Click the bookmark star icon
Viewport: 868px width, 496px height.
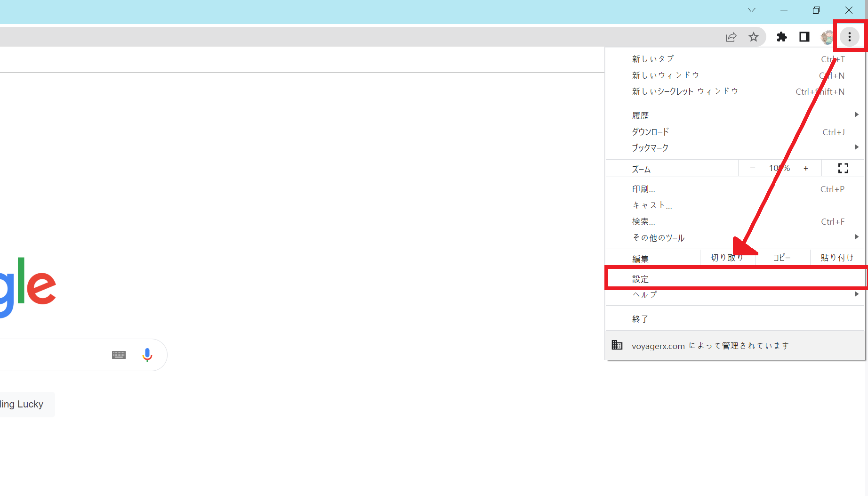[x=754, y=37]
